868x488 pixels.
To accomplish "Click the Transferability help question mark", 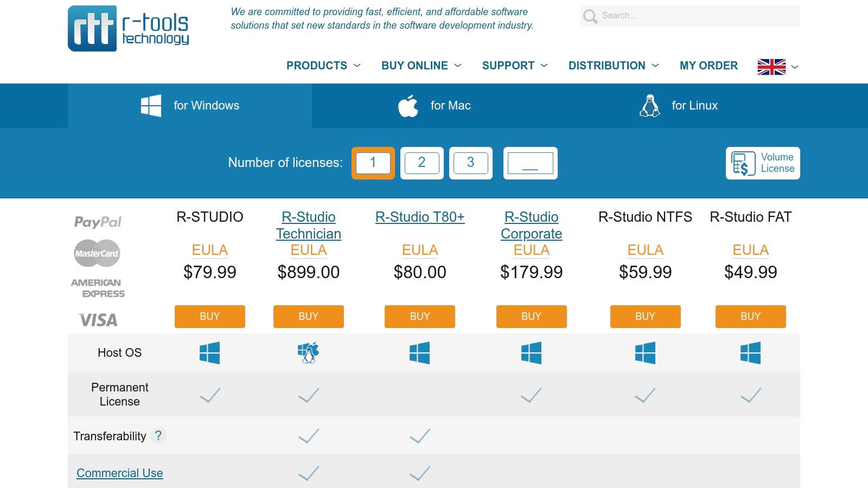I will 158,436.
